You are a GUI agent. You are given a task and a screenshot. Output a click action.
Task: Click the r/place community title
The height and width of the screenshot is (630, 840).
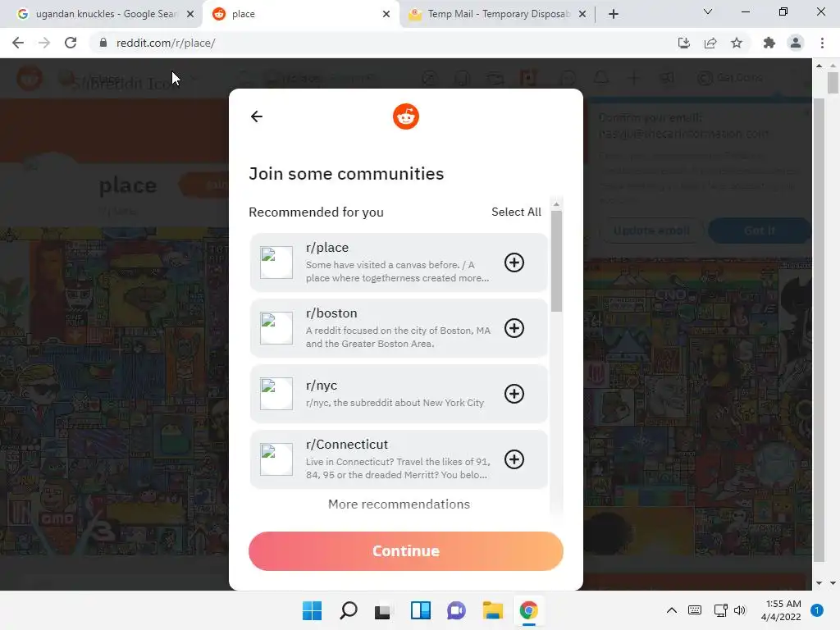tap(326, 248)
